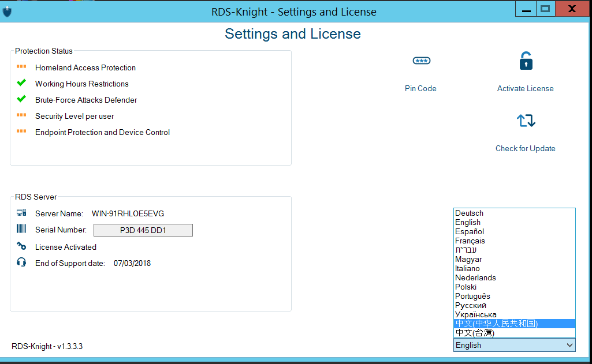Open the Activate License link text

pyautogui.click(x=525, y=89)
